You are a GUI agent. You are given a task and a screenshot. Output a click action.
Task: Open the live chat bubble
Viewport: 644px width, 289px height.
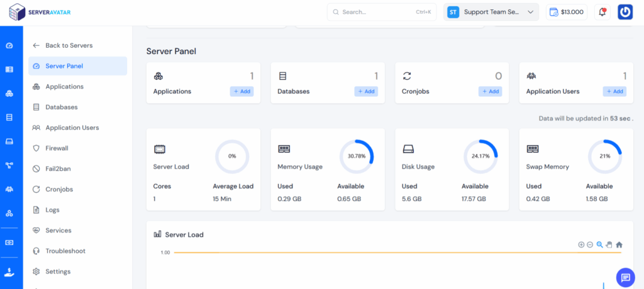[x=625, y=277]
